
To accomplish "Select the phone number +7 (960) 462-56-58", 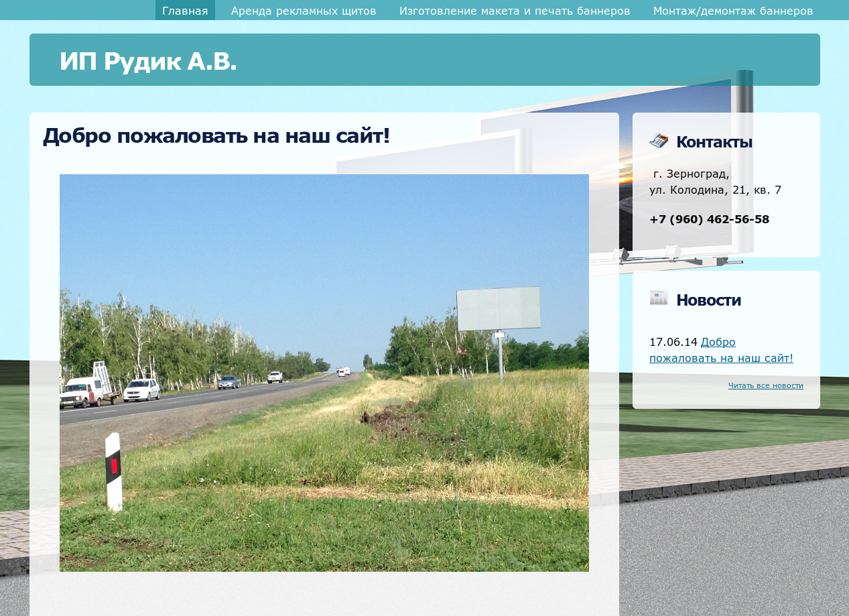I will [x=709, y=219].
